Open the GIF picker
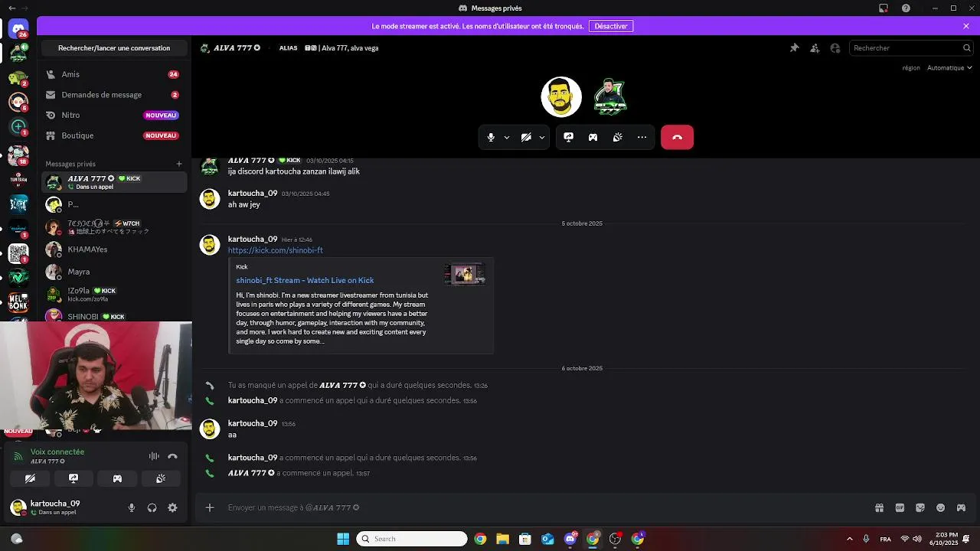The width and height of the screenshot is (980, 551). [x=900, y=507]
